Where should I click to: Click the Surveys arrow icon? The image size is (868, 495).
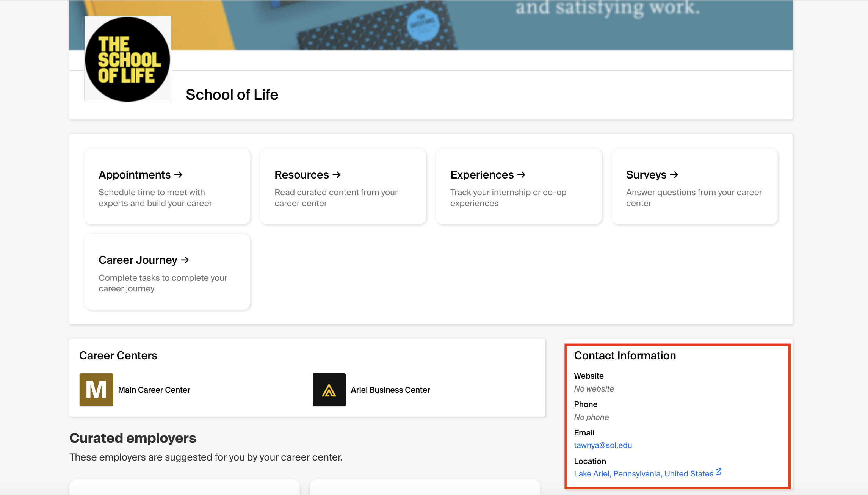point(674,175)
